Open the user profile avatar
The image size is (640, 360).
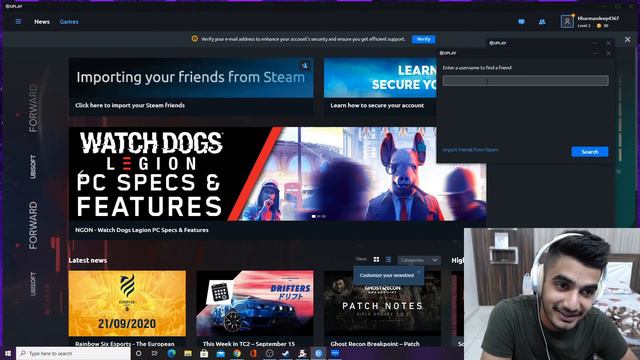click(x=567, y=21)
